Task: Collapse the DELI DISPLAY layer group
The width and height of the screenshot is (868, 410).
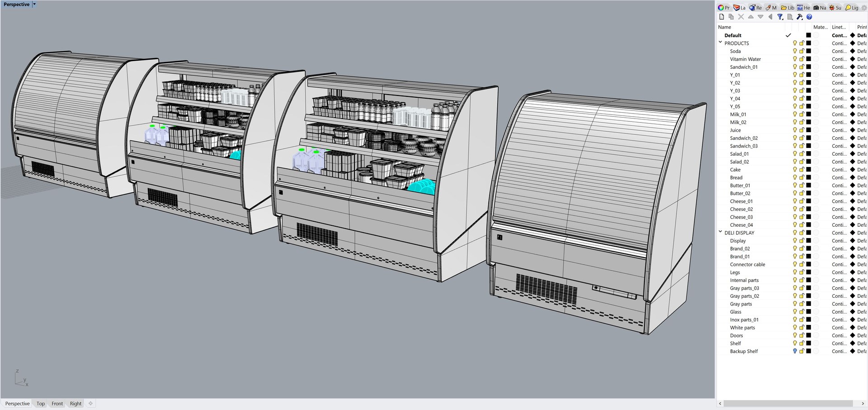Action: (x=720, y=232)
